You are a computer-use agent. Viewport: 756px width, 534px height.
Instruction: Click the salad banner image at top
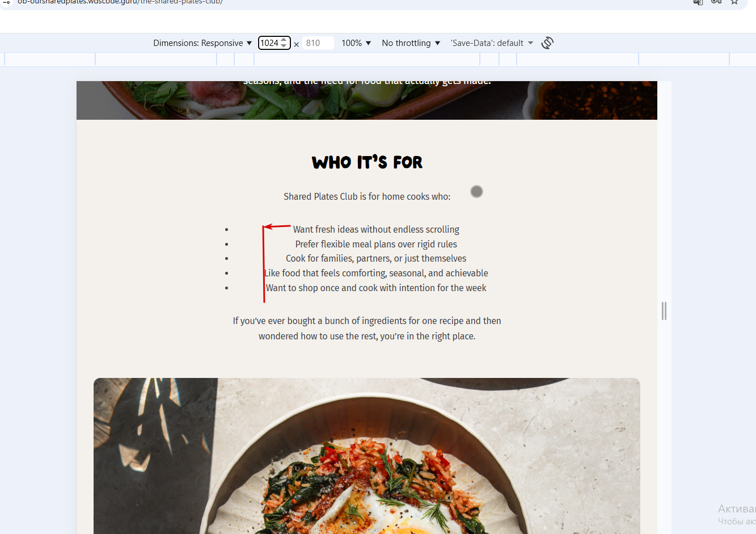(x=367, y=100)
